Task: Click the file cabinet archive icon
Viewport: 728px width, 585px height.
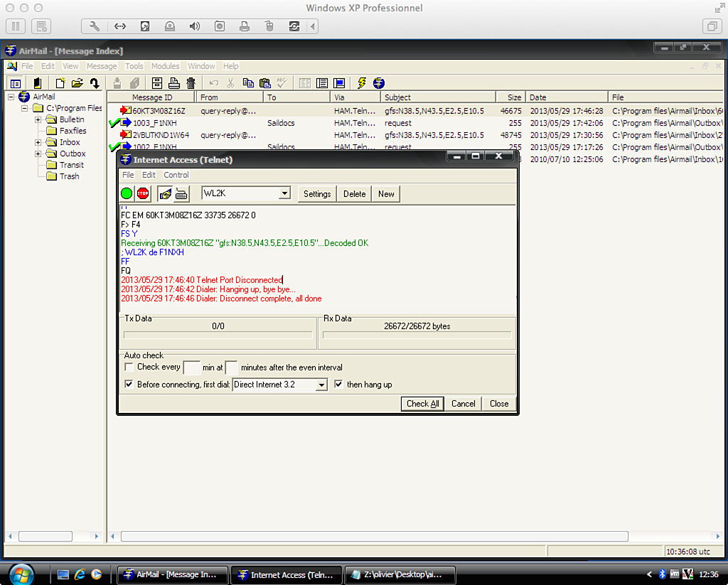Action: (x=157, y=84)
